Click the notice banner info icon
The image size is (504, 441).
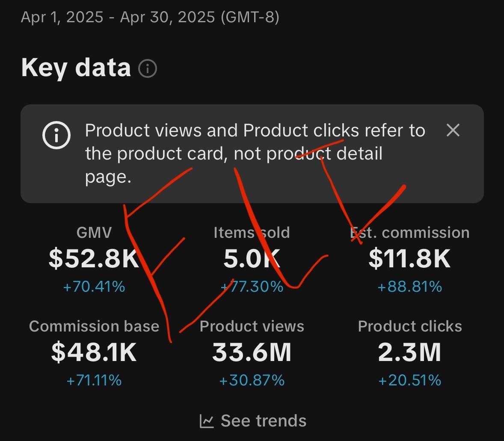coord(56,135)
